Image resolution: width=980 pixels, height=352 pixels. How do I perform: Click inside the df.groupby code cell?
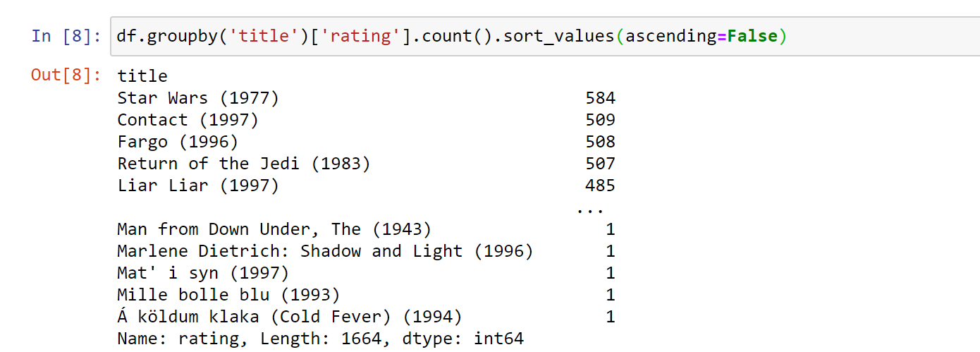(x=545, y=35)
